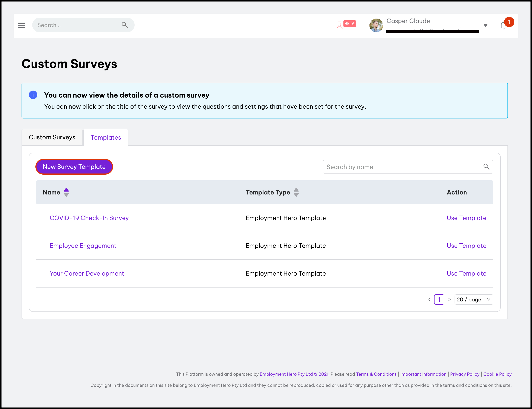Sort by Template Type column arrows
Screen dimensions: 532x409
coord(296,192)
